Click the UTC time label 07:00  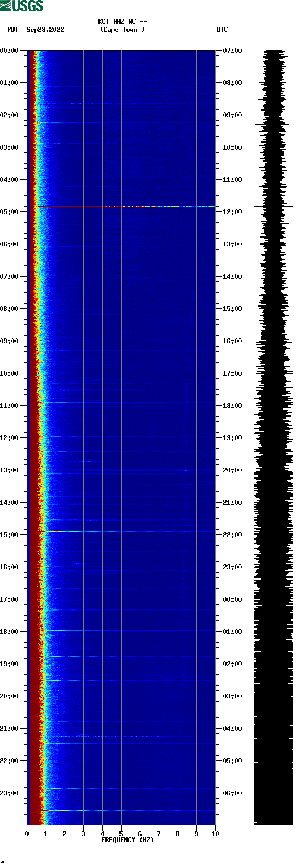[x=232, y=51]
